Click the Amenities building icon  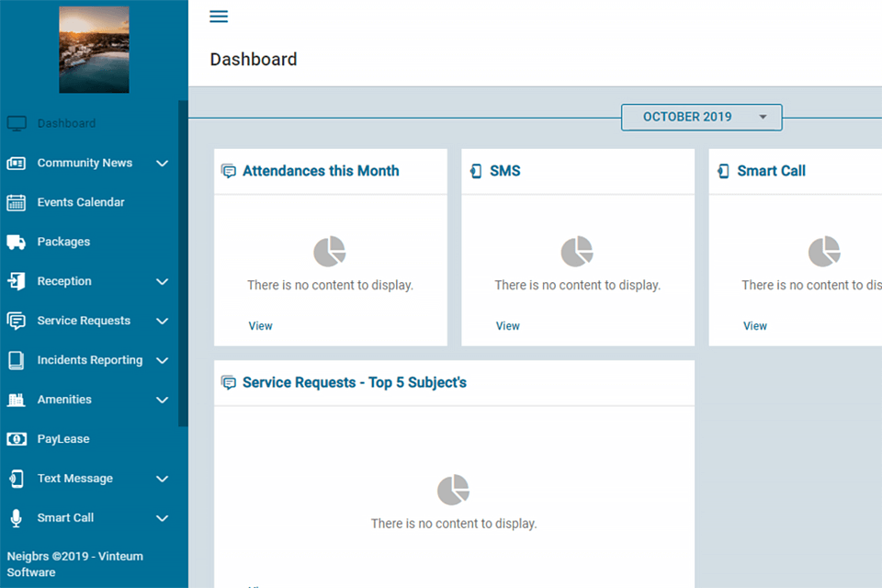16,400
